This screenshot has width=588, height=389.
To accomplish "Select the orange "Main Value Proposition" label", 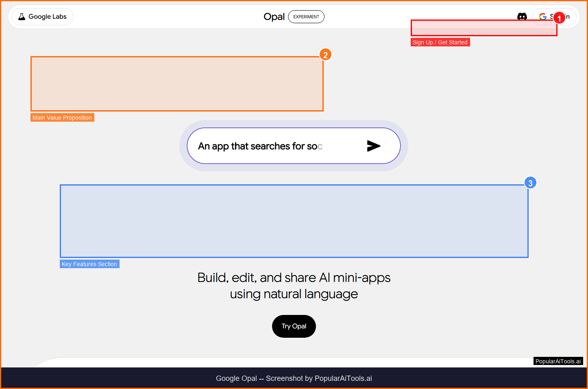I will coord(62,118).
